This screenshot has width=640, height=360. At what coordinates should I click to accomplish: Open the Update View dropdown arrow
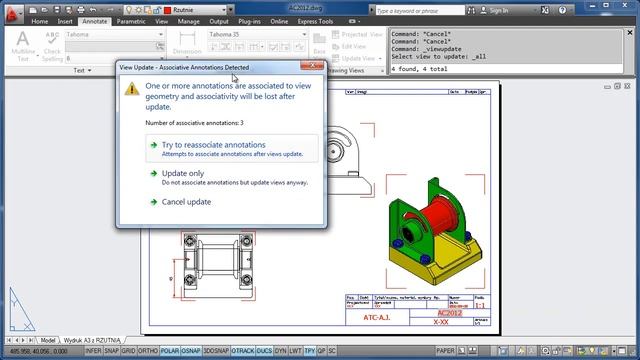click(x=380, y=58)
